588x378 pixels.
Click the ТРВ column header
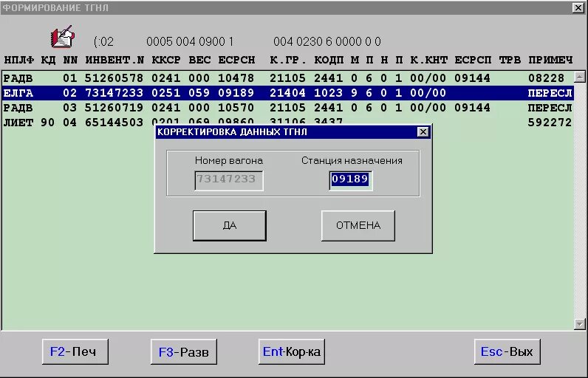coord(510,60)
